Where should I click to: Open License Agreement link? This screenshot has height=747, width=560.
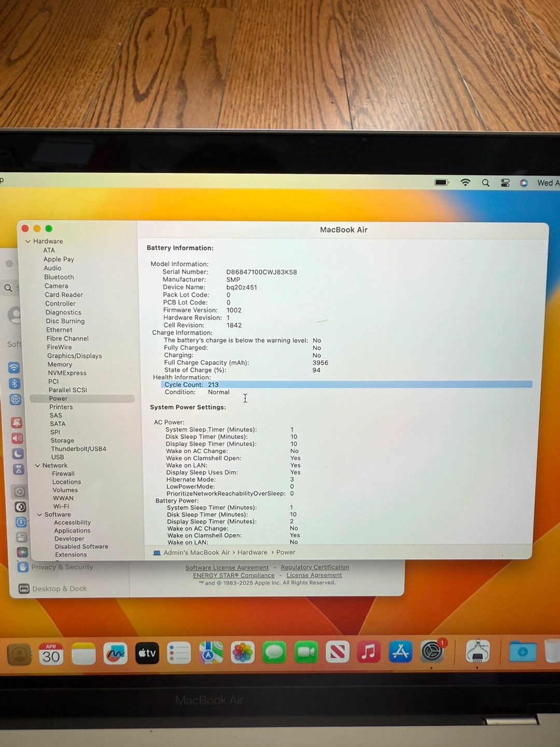click(314, 575)
